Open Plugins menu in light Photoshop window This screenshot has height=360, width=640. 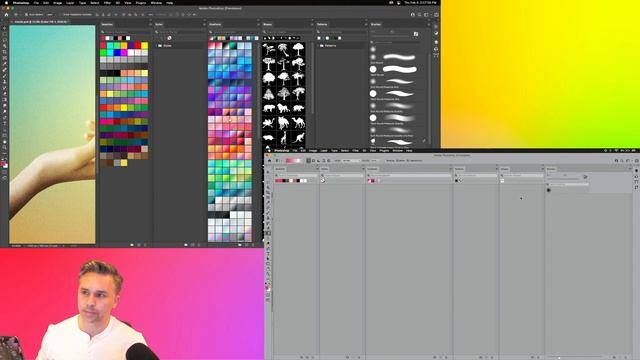point(384,151)
